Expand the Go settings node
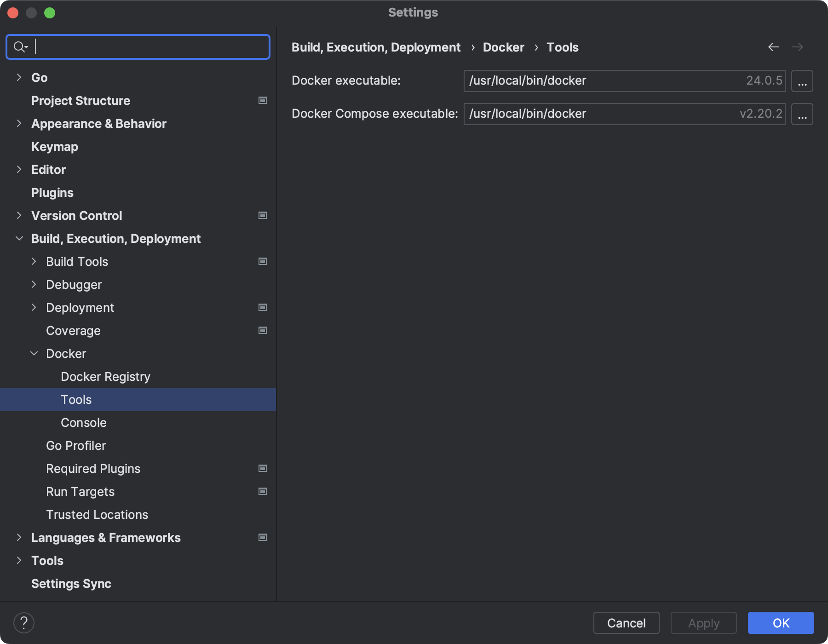 click(x=19, y=77)
